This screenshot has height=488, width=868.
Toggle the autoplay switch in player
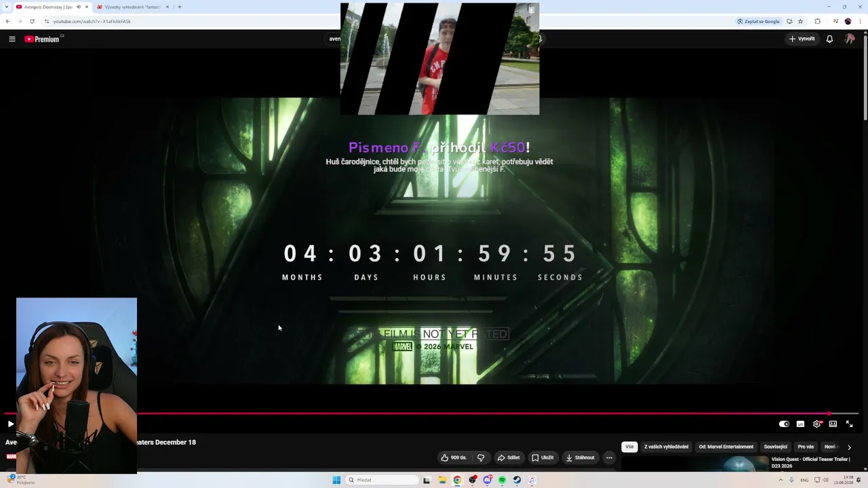784,424
